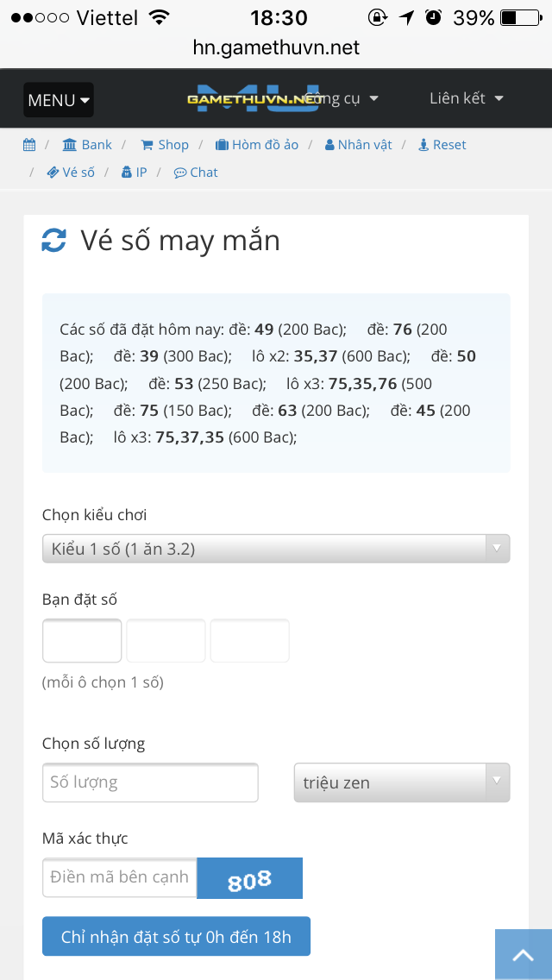Click the Chỉ nhận đặt số button
552x980 pixels.
point(176,936)
